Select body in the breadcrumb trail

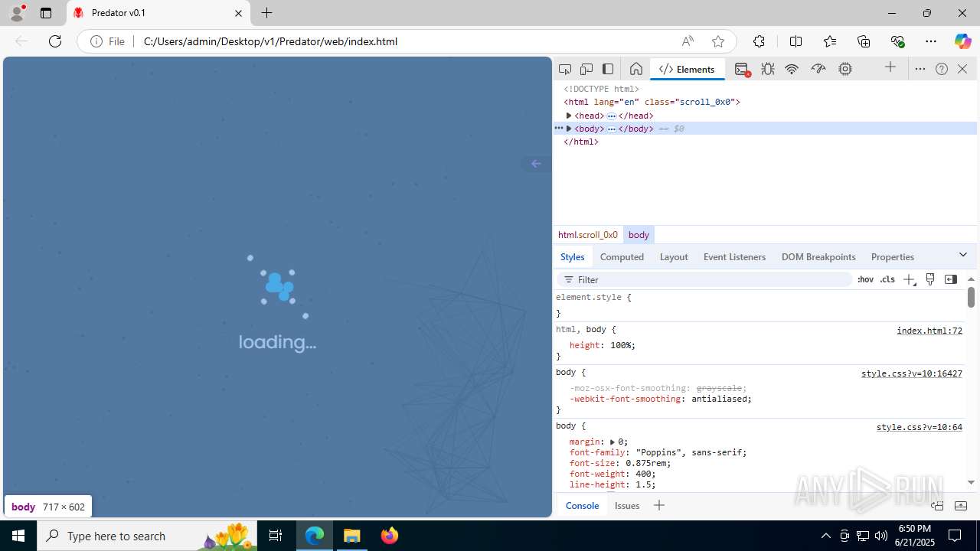point(639,235)
